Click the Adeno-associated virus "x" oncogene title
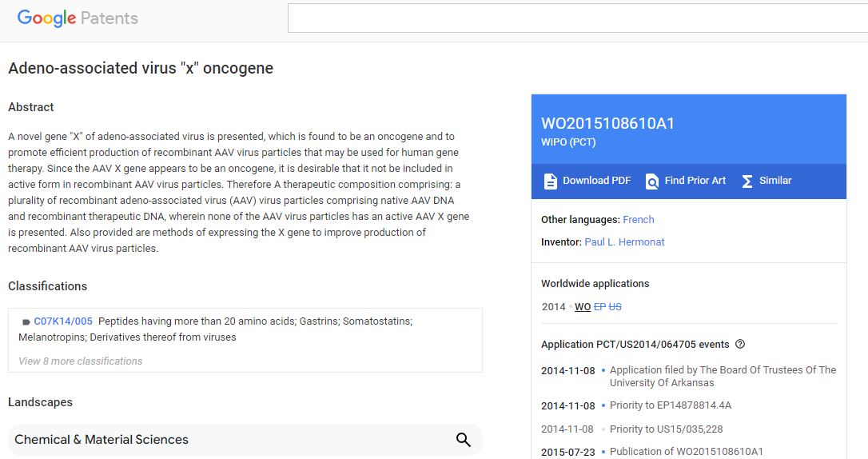The image size is (868, 459). pyautogui.click(x=141, y=68)
